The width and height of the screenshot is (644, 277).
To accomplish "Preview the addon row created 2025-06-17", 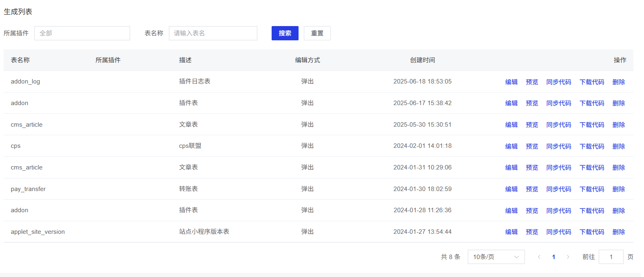I will 532,103.
